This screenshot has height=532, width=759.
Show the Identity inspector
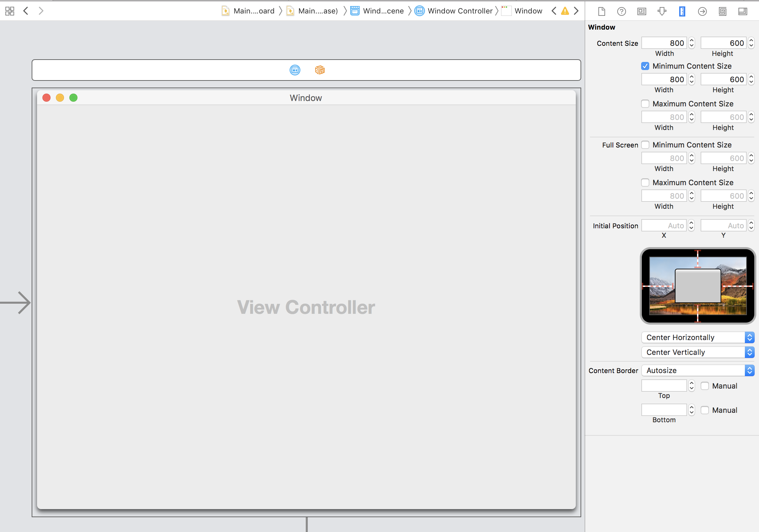642,11
